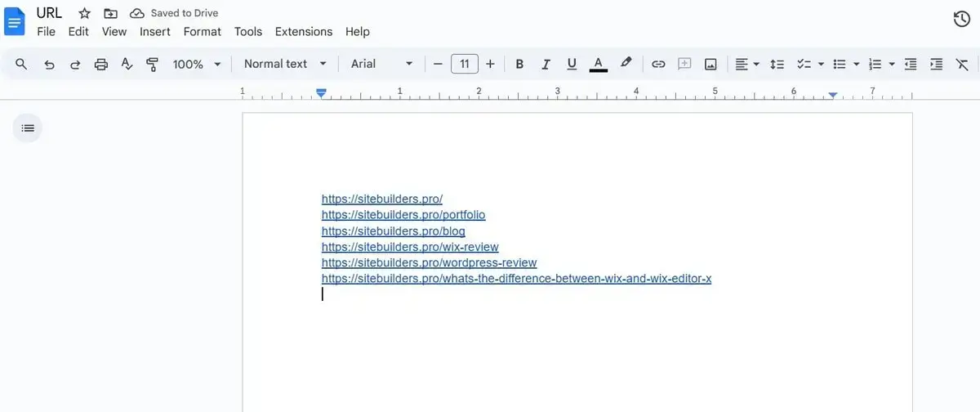
Task: Open the Extensions menu
Action: [x=304, y=31]
